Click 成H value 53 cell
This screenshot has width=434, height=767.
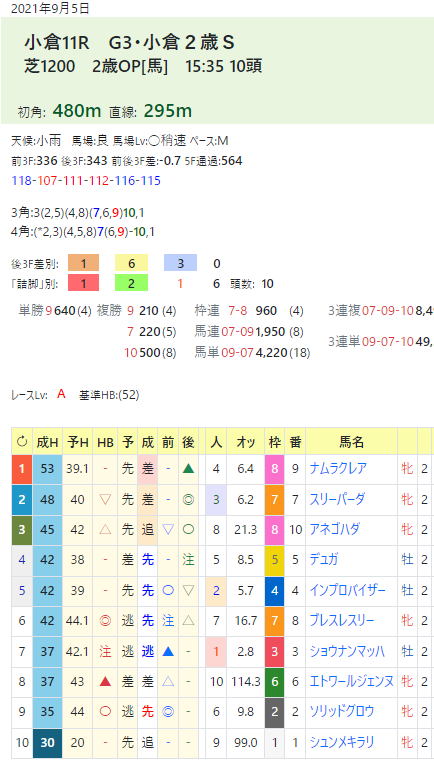coord(47,469)
